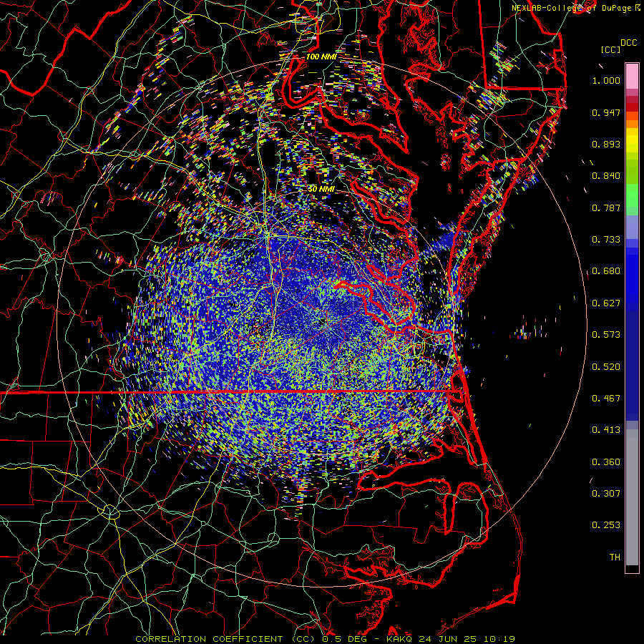Click the 0.893 color scale value
Screen dimensions: 644x644
(606, 144)
